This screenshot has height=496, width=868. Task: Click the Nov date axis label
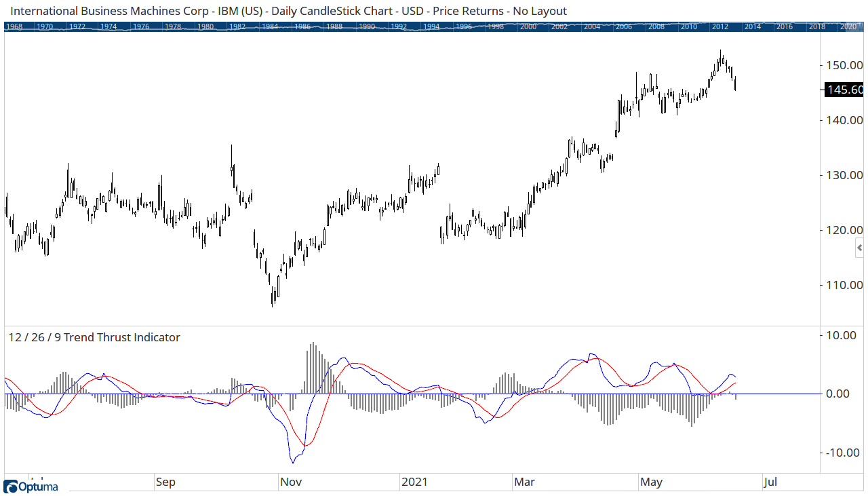coord(290,482)
